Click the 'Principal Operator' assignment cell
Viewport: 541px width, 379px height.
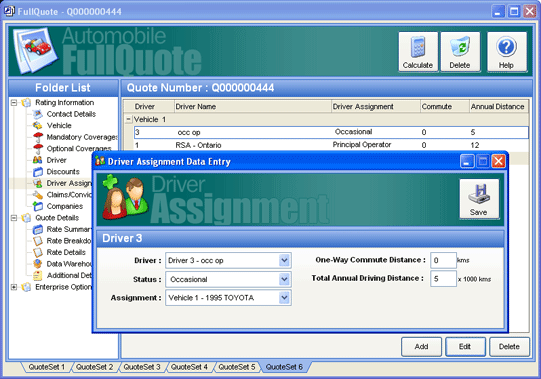tap(362, 145)
